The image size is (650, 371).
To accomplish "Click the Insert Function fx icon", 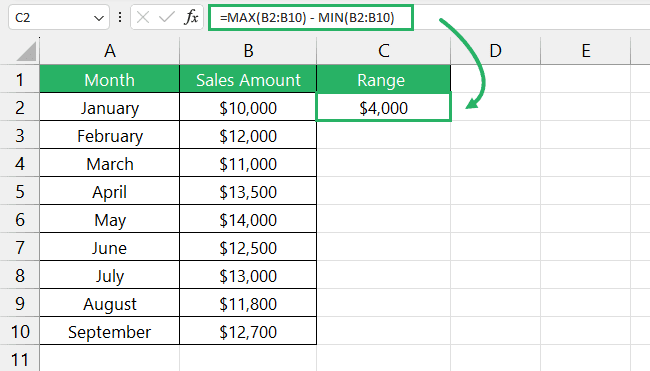I will click(x=191, y=17).
